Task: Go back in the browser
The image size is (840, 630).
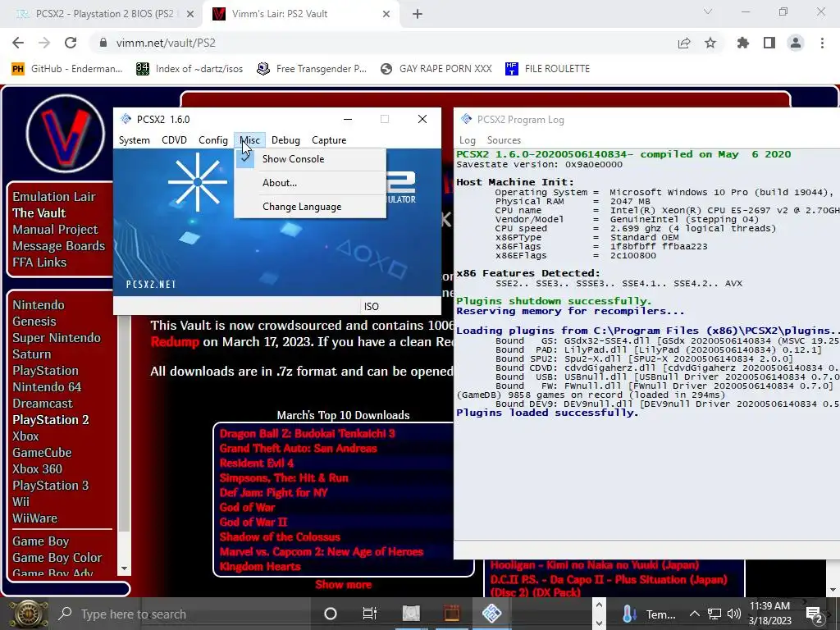Action: click(x=18, y=43)
